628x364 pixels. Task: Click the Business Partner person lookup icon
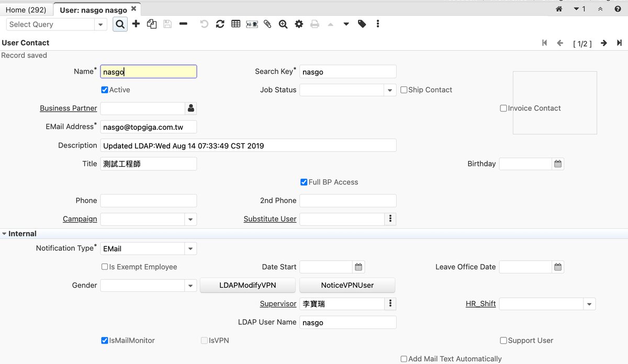coord(191,108)
